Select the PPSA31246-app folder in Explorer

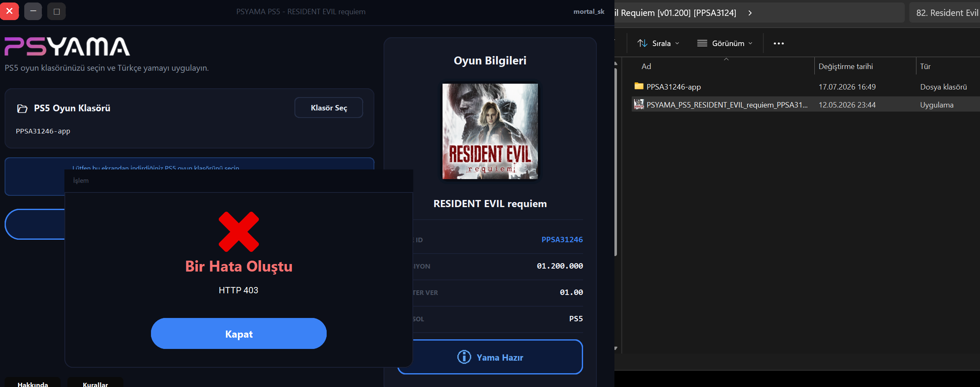tap(806, 87)
